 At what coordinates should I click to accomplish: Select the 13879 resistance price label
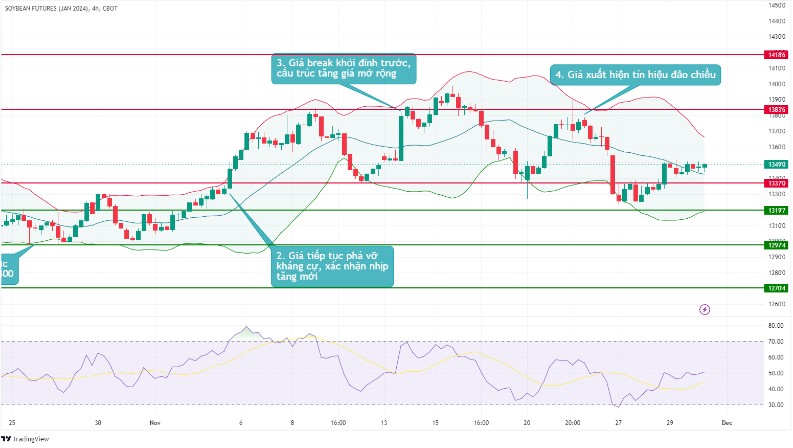[x=776, y=109]
